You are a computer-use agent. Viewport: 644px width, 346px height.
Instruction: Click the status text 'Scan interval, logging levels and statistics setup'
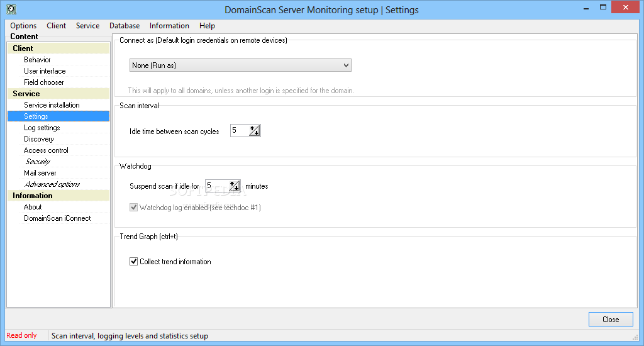point(130,336)
